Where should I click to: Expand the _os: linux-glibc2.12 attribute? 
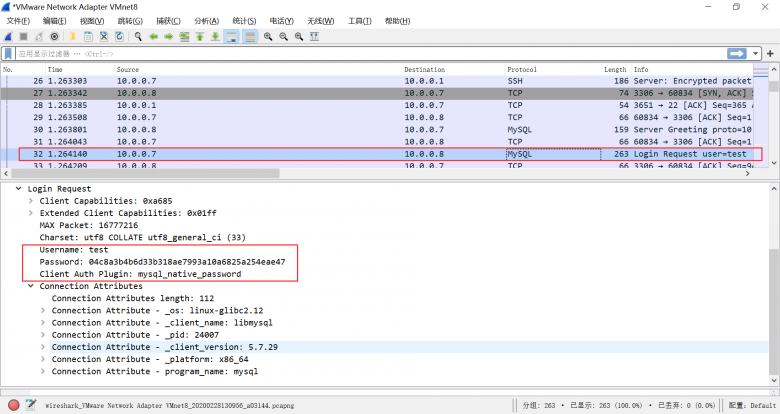43,310
